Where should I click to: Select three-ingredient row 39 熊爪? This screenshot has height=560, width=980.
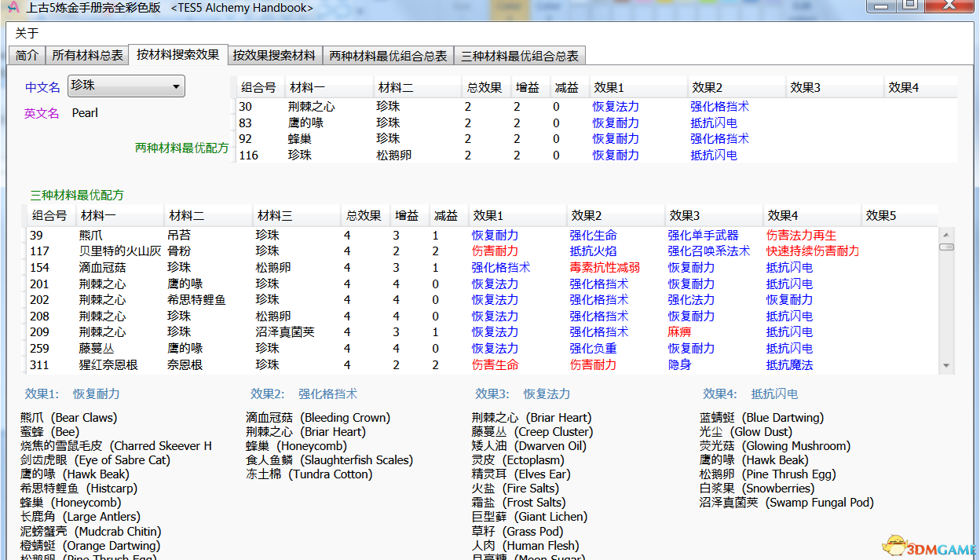pos(482,235)
